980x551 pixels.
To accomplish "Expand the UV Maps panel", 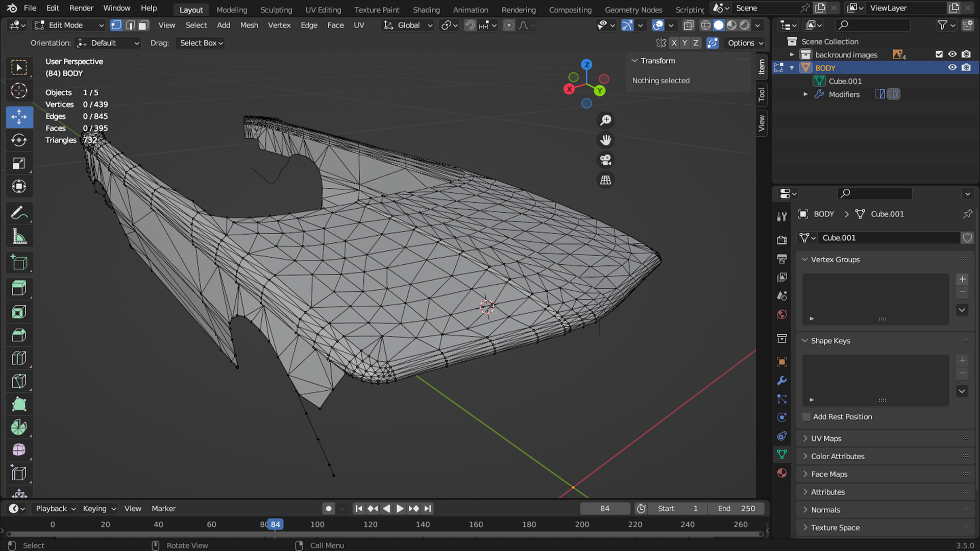I will [x=826, y=438].
